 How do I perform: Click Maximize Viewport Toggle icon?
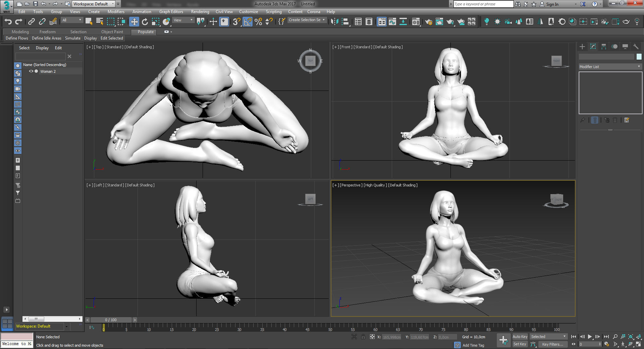point(638,344)
